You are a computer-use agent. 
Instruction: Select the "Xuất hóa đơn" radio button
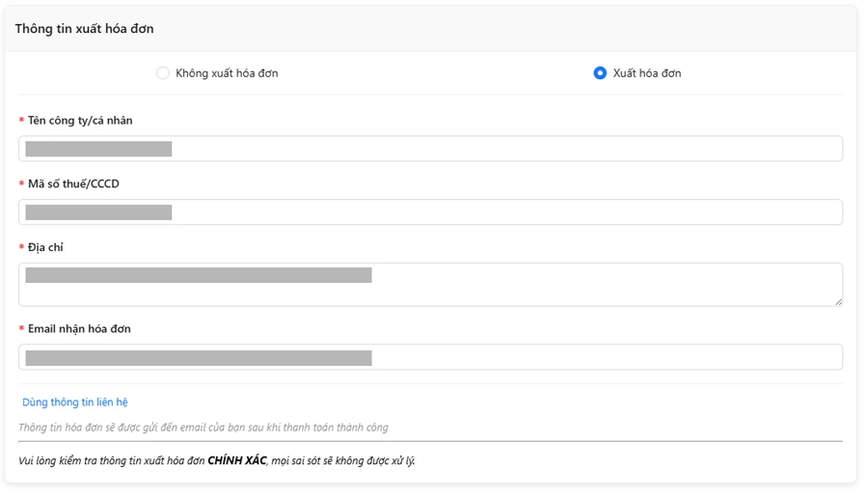pyautogui.click(x=600, y=73)
